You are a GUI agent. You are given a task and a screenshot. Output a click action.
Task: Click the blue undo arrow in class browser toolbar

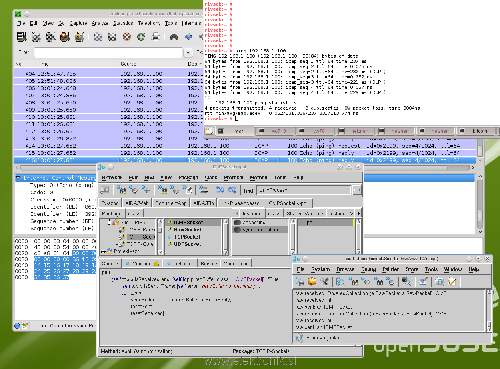220,190
